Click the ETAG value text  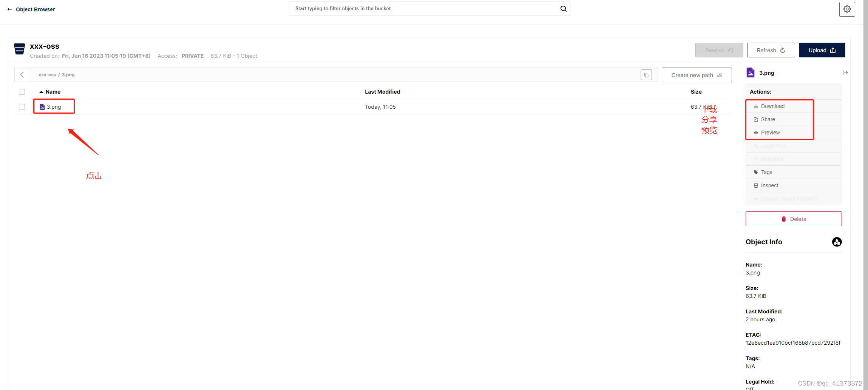pos(793,343)
